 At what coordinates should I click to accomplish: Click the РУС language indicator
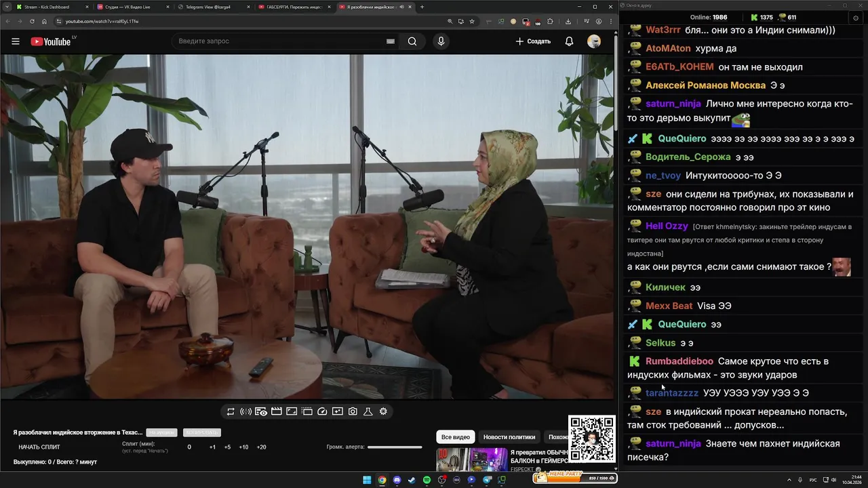coord(813,480)
